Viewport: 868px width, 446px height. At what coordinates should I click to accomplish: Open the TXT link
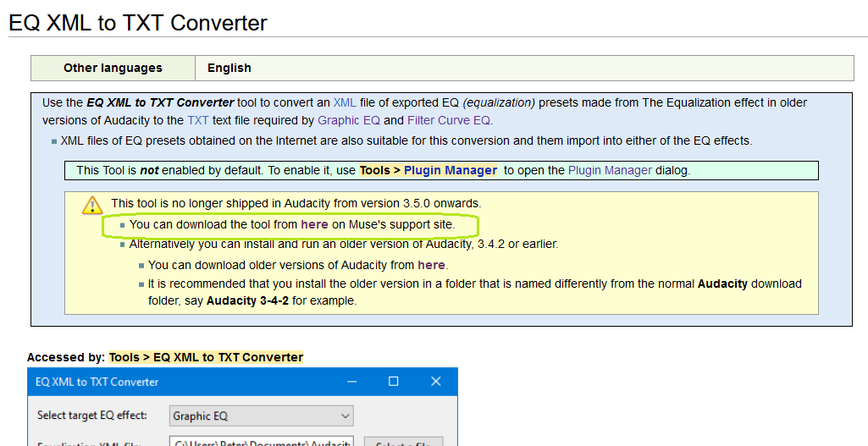(x=197, y=121)
